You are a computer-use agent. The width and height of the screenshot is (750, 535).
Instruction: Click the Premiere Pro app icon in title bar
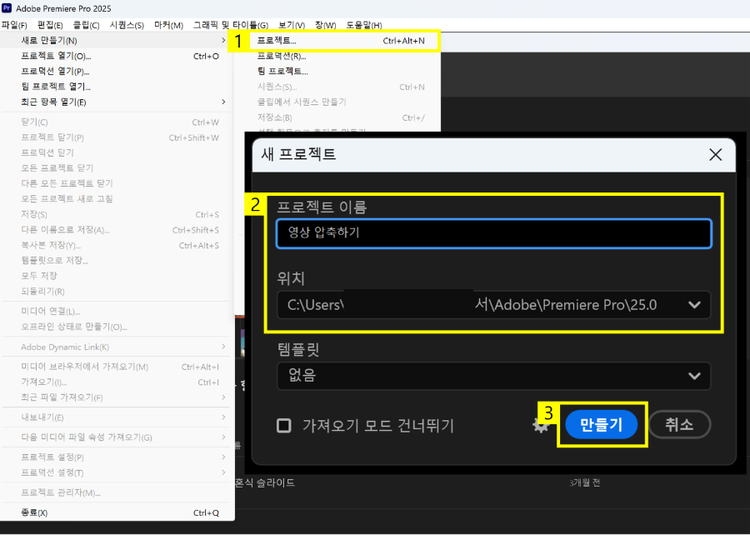coord(7,8)
